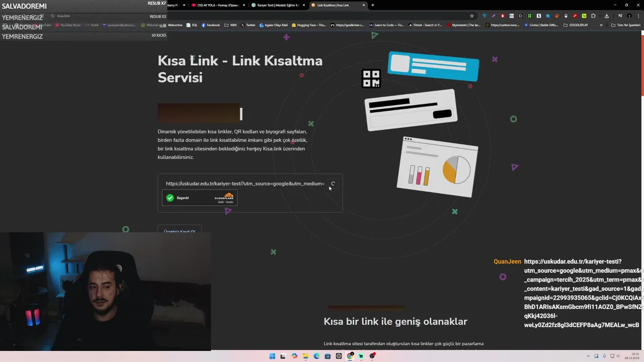Open the carbon.now bookmark
Image resolution: width=644 pixels, height=362 pixels.
[x=502, y=25]
